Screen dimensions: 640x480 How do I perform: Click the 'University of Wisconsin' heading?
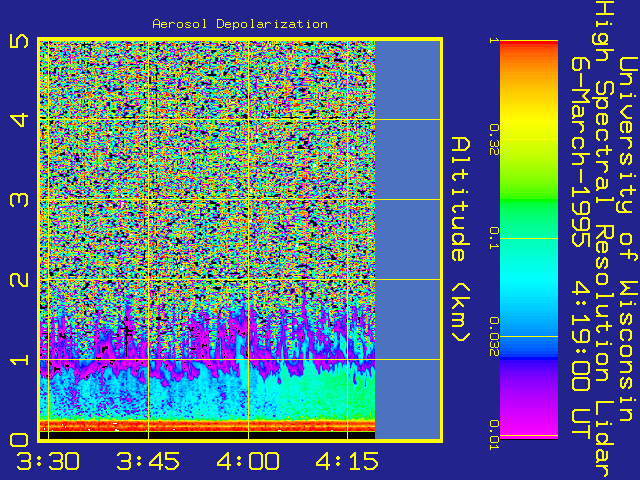click(629, 240)
